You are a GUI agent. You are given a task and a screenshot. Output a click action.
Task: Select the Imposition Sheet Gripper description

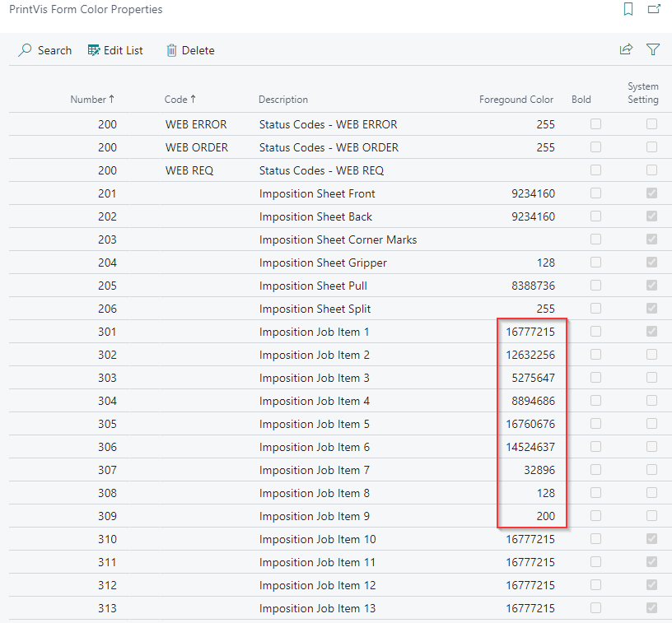[x=323, y=263]
